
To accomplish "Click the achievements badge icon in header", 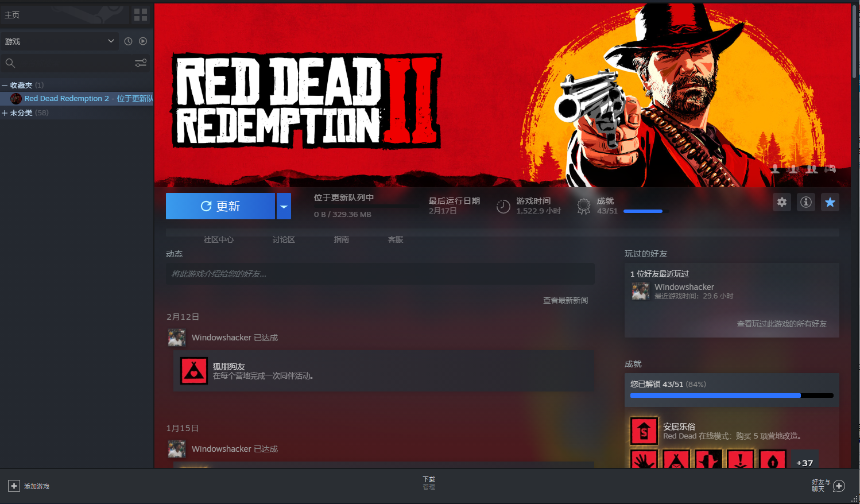I will point(584,207).
